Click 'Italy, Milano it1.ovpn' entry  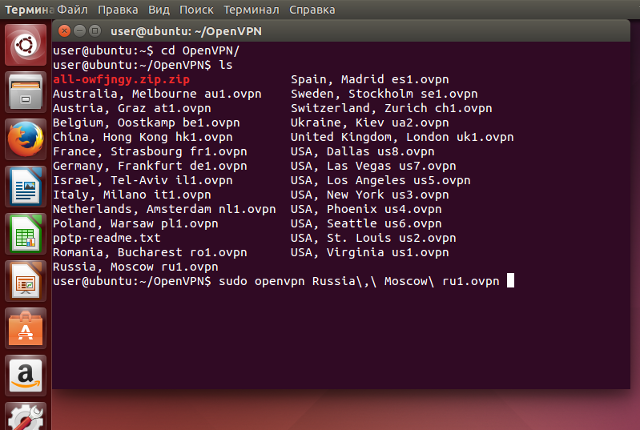(132, 195)
